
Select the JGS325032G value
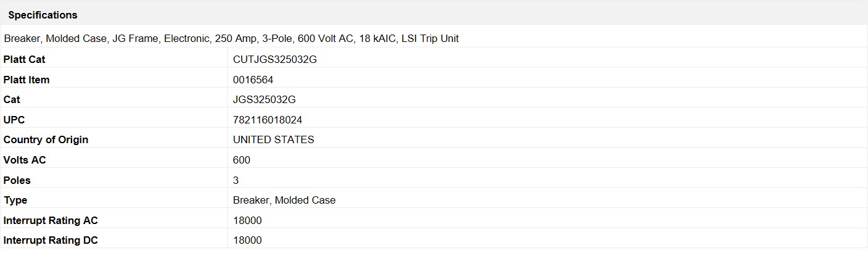click(x=264, y=99)
